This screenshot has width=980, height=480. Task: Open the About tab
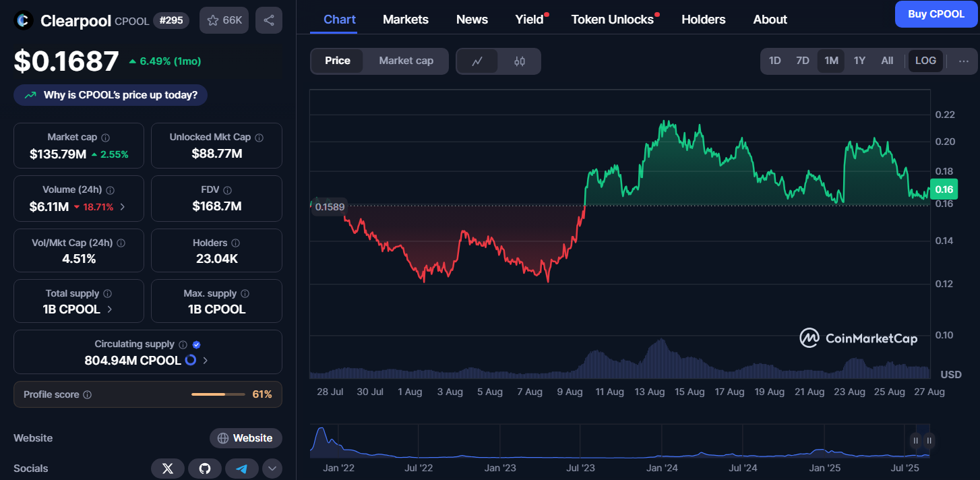[x=770, y=20]
